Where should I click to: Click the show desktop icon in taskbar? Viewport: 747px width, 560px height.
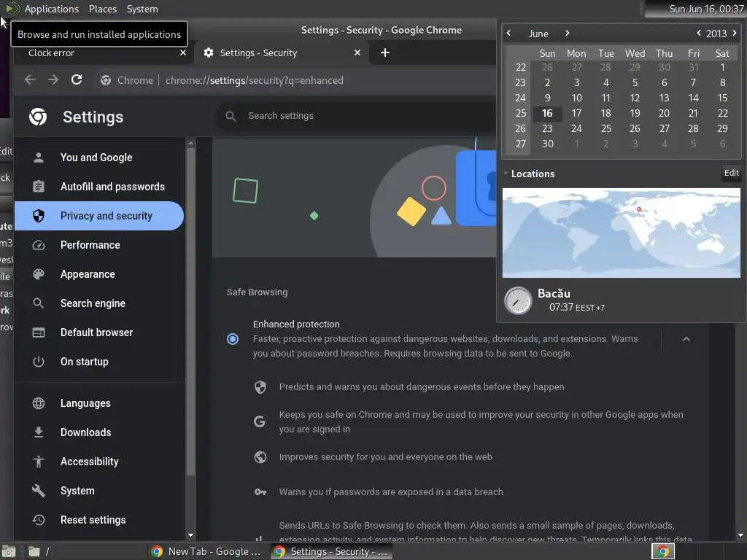tap(9, 551)
